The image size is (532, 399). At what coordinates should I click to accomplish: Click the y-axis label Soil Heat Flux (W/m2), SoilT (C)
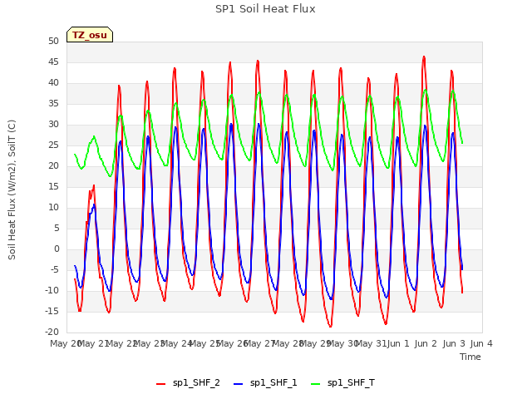(12, 190)
